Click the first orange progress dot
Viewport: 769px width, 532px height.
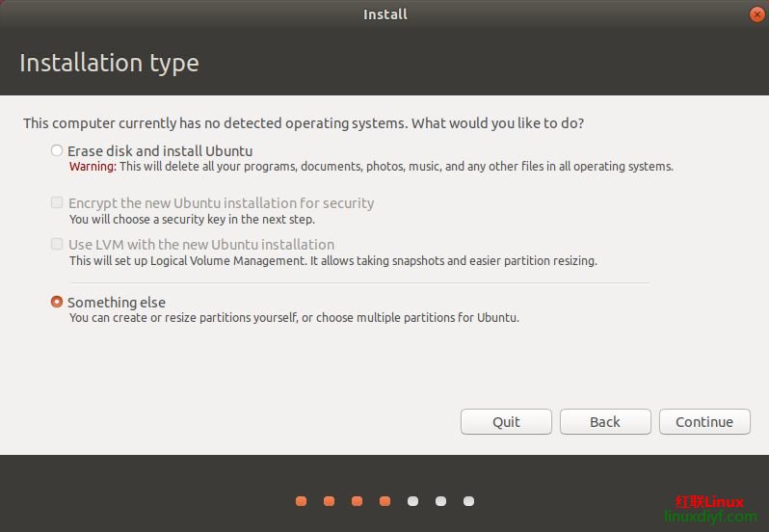point(301,501)
